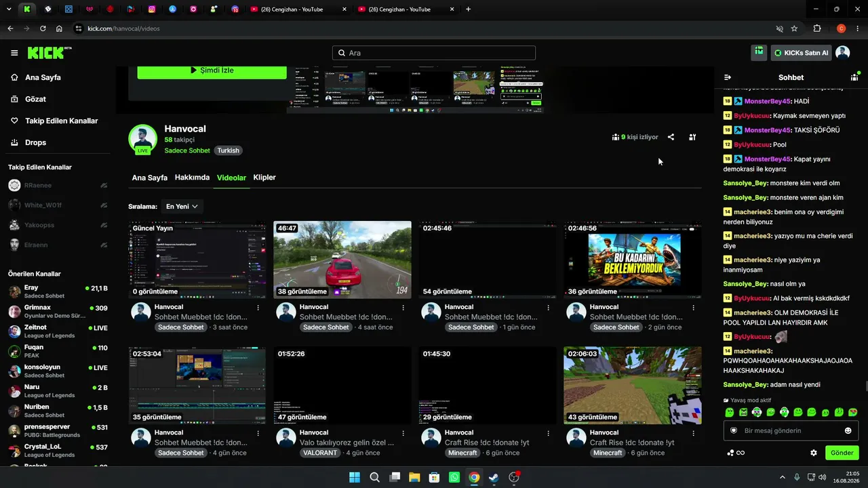Viewport: 868px width, 488px height.
Task: Open Windows taskbar search
Action: pos(374,477)
